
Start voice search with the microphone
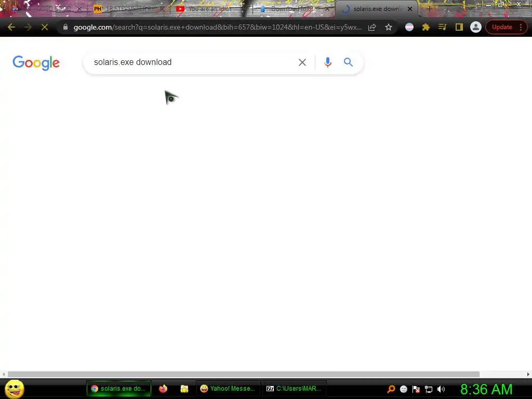click(x=327, y=62)
